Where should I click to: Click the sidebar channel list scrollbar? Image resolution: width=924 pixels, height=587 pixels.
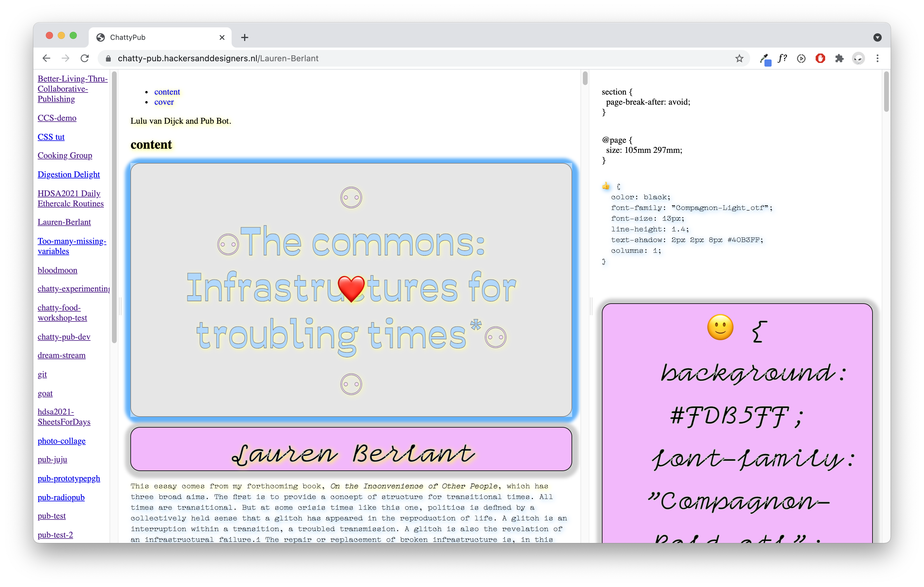114,207
